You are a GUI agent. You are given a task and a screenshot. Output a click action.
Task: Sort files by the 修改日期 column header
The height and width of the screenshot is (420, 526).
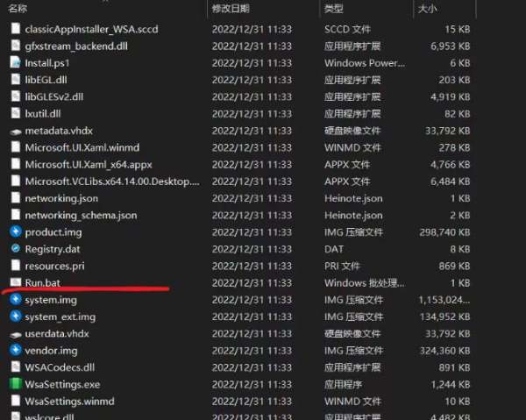coord(231,9)
